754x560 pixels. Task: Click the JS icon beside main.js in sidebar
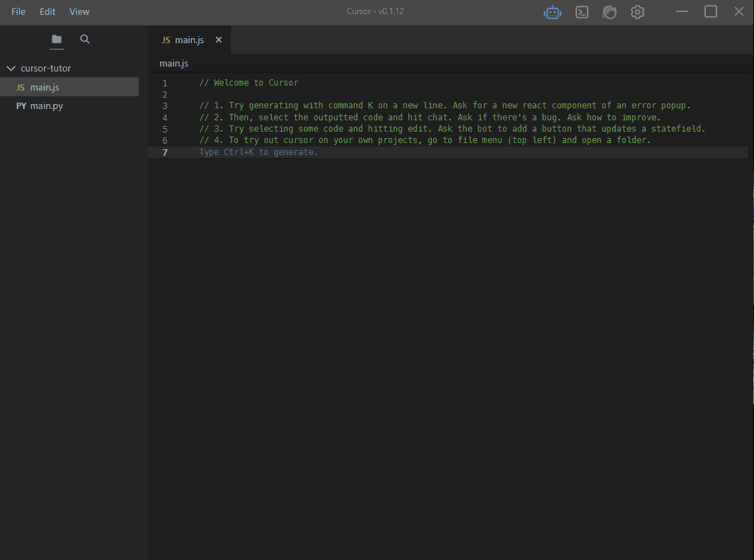point(21,88)
